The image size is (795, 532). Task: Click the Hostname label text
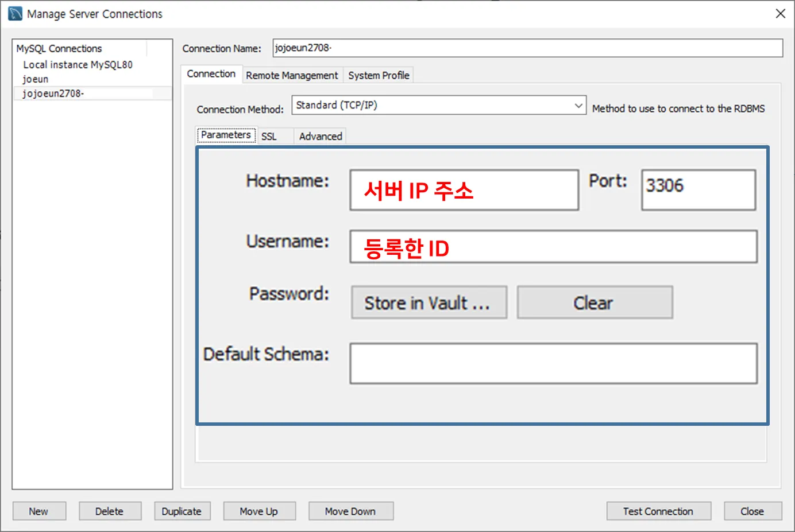tap(287, 181)
